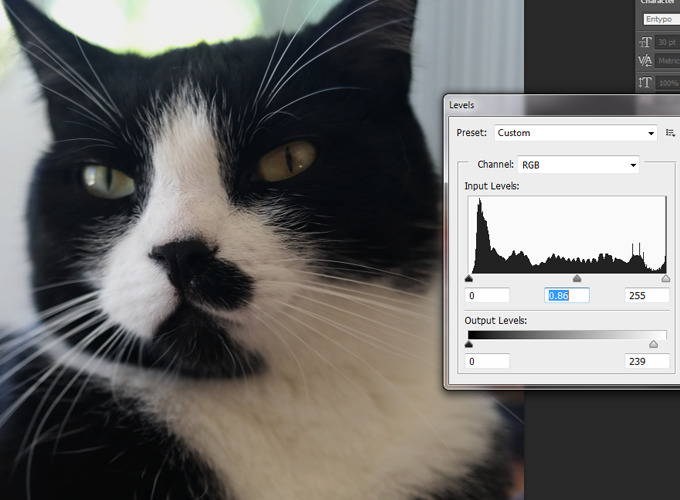Click the midtone gamma field showing 0.86
The width and height of the screenshot is (680, 500).
[x=567, y=296]
